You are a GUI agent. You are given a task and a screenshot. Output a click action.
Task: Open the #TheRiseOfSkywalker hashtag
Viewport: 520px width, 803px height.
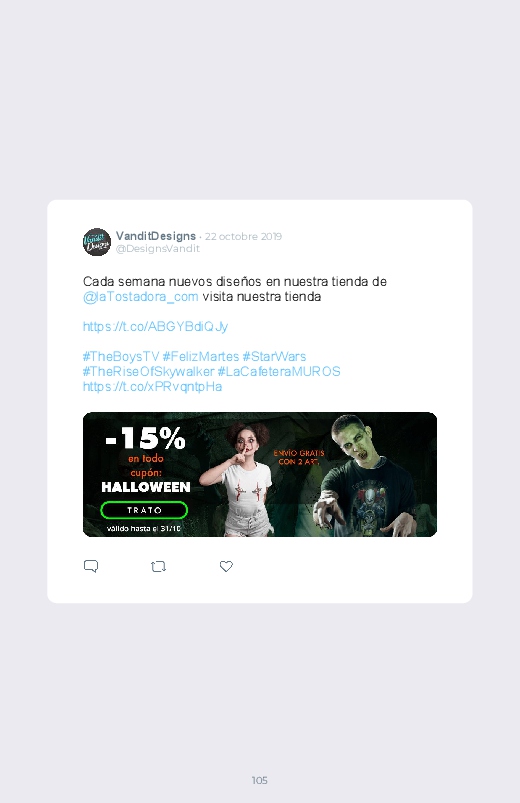149,371
